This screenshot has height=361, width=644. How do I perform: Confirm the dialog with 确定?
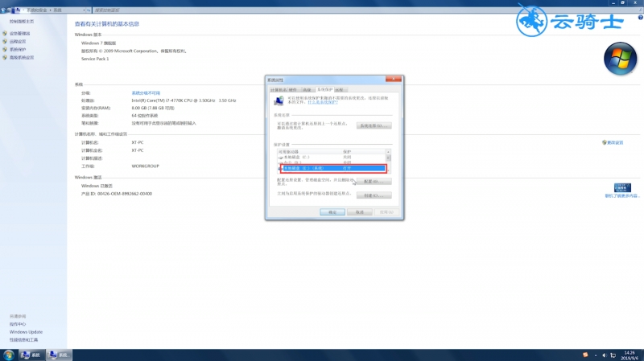point(332,212)
